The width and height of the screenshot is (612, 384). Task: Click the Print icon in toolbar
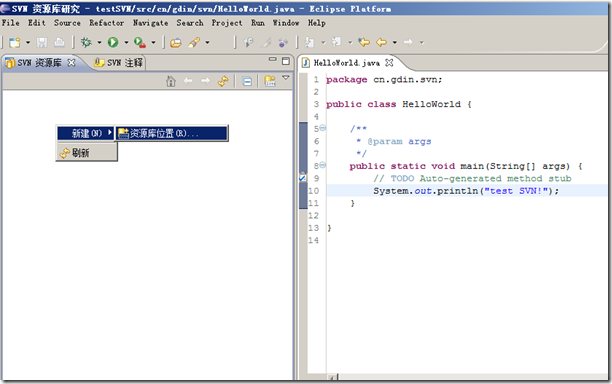(59, 42)
